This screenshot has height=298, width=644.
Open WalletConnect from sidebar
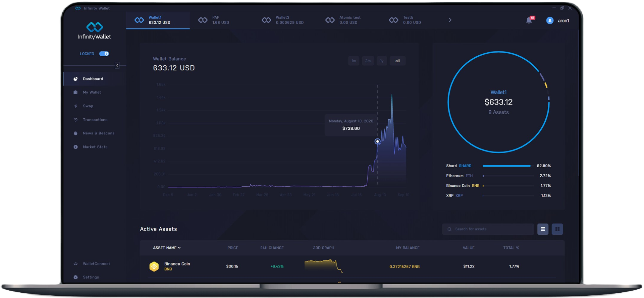96,264
